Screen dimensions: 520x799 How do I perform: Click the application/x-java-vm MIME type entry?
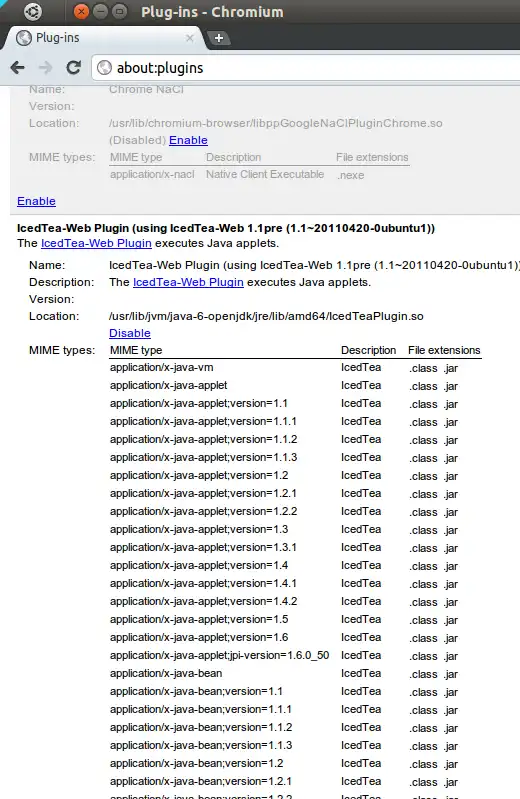click(162, 367)
